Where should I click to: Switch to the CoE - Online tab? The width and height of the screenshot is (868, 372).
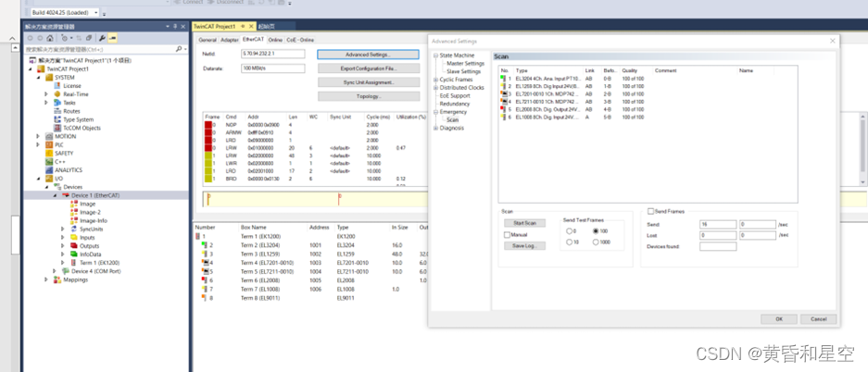pyautogui.click(x=300, y=40)
